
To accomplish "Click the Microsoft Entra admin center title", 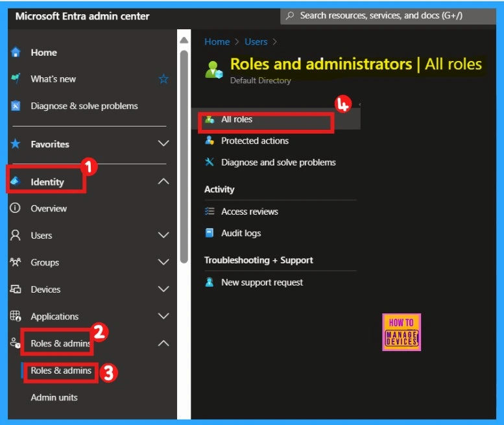I will (x=82, y=16).
